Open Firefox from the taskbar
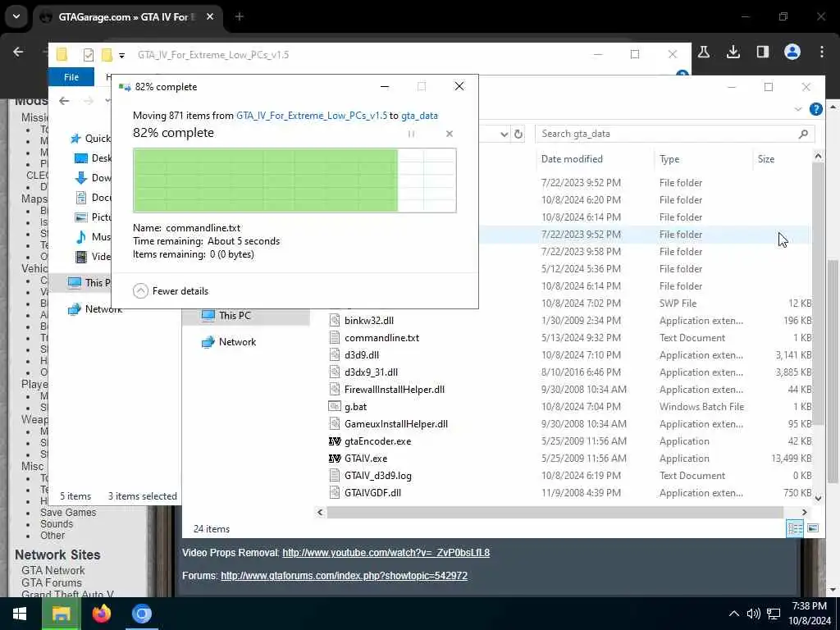 coord(101,614)
